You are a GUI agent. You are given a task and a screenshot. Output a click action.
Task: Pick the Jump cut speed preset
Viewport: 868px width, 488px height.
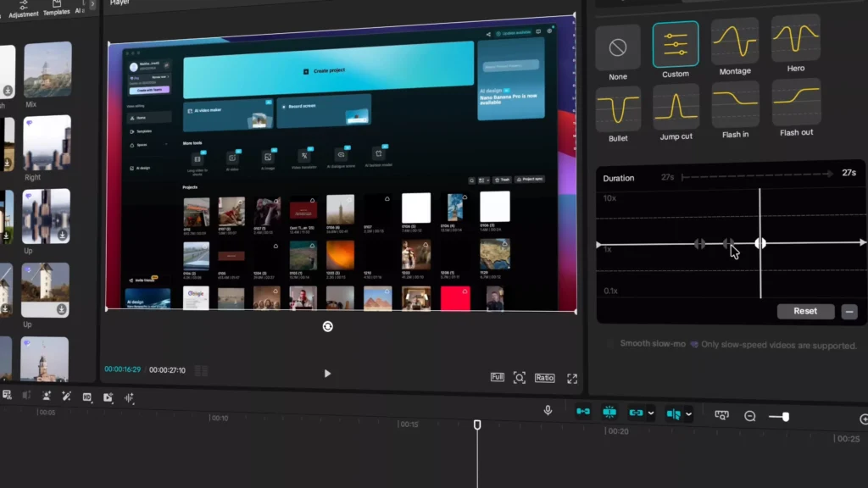click(x=676, y=107)
